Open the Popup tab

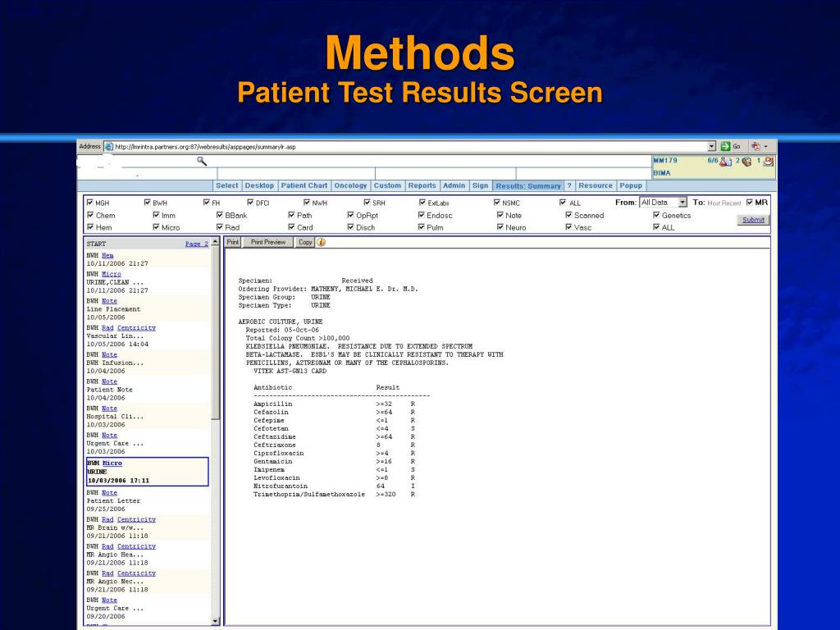631,185
